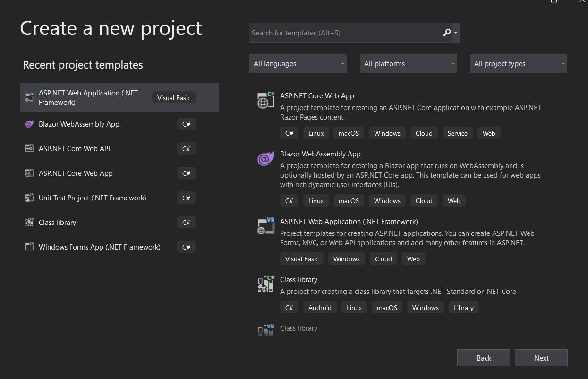Viewport: 588px width, 379px height.
Task: Click the Visual Basic tag under ASP.NET Web Application
Action: point(302,259)
